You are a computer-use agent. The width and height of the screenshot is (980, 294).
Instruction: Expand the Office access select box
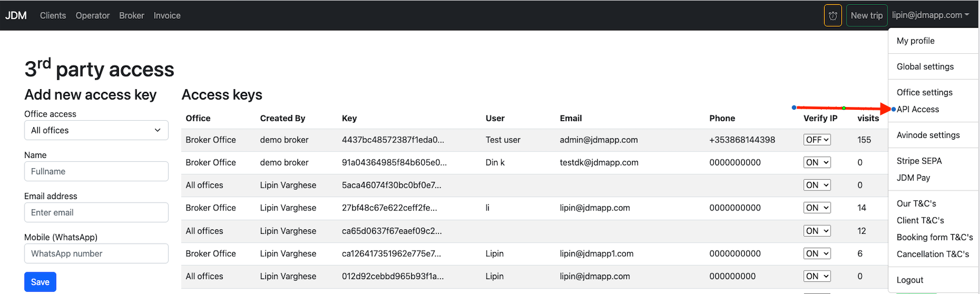(x=96, y=130)
